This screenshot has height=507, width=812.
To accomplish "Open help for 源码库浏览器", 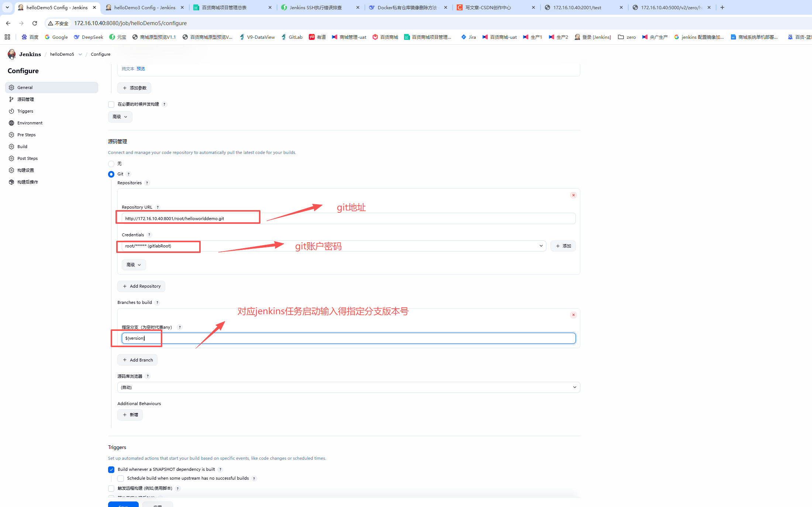I will click(148, 377).
